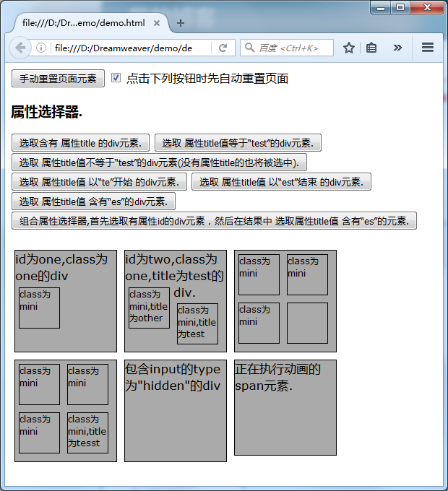The width and height of the screenshot is (448, 491).
Task: Click the search magnifier icon in search box
Action: coord(250,48)
